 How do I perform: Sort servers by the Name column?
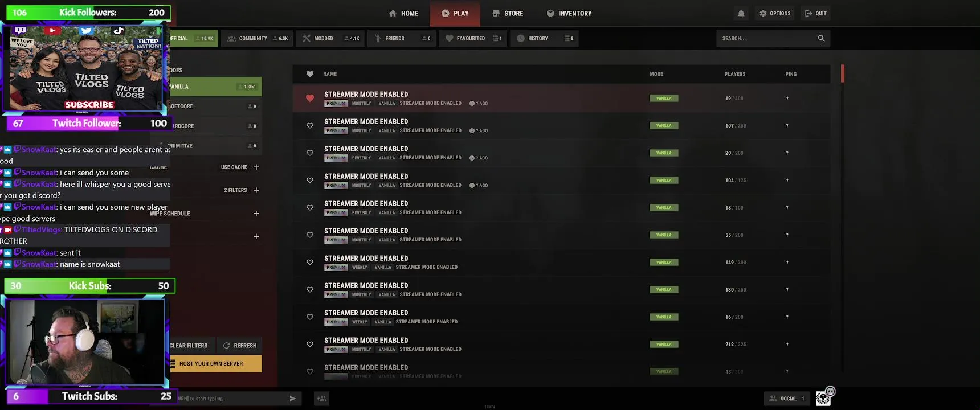(x=330, y=74)
